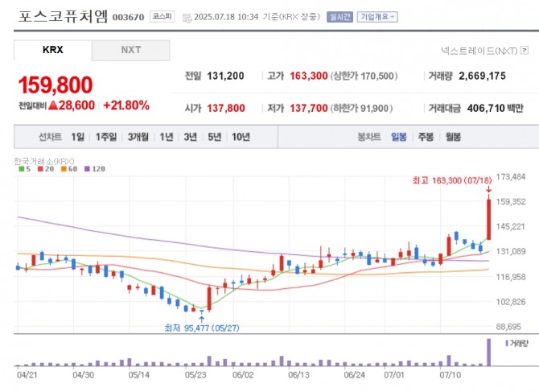Click the trading volume 2,669,175

click(482, 76)
